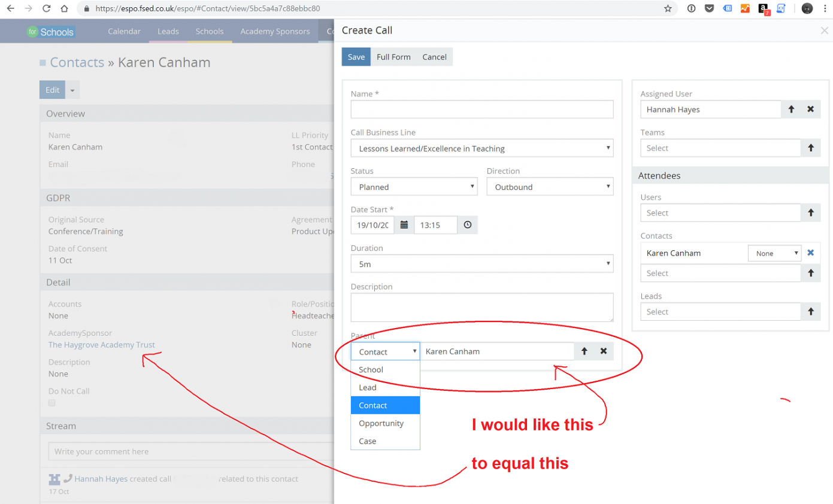Clear parent Karen Canham with X
This screenshot has height=504, width=833.
(604, 351)
